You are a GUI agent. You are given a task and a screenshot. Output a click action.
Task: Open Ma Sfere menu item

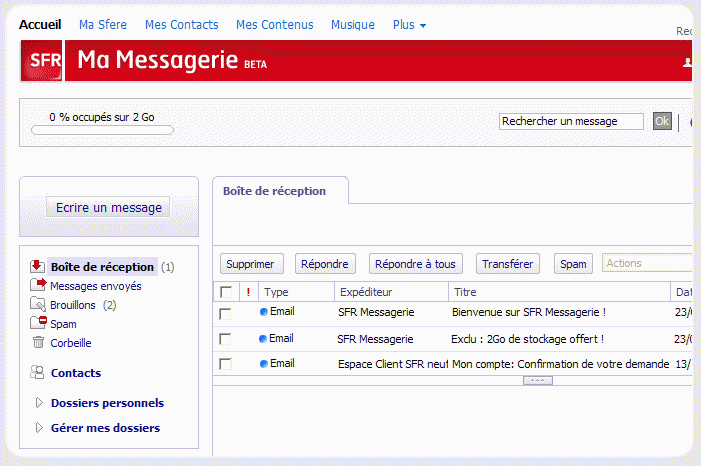(103, 25)
